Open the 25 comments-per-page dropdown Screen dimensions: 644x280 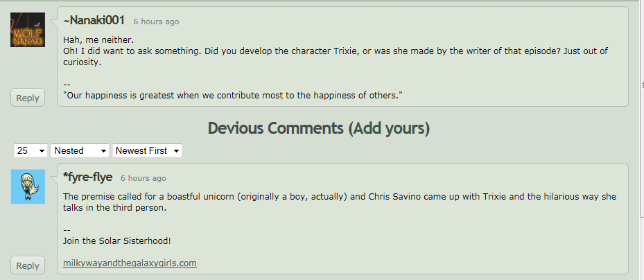coord(31,150)
